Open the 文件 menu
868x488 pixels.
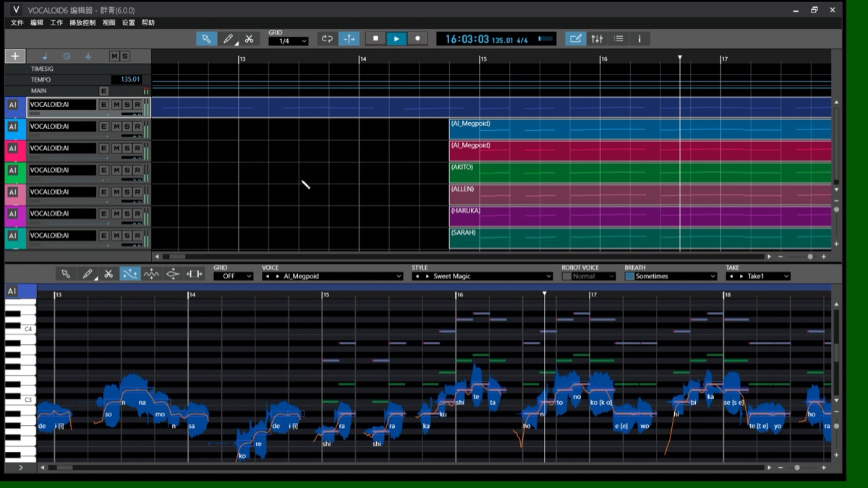(x=17, y=23)
